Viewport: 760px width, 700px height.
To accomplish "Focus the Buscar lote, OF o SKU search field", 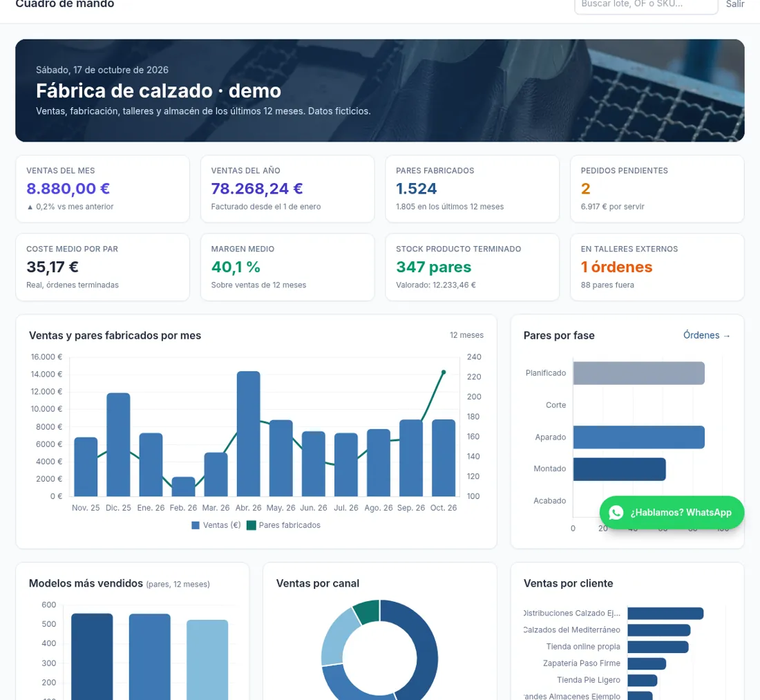I will point(646,5).
